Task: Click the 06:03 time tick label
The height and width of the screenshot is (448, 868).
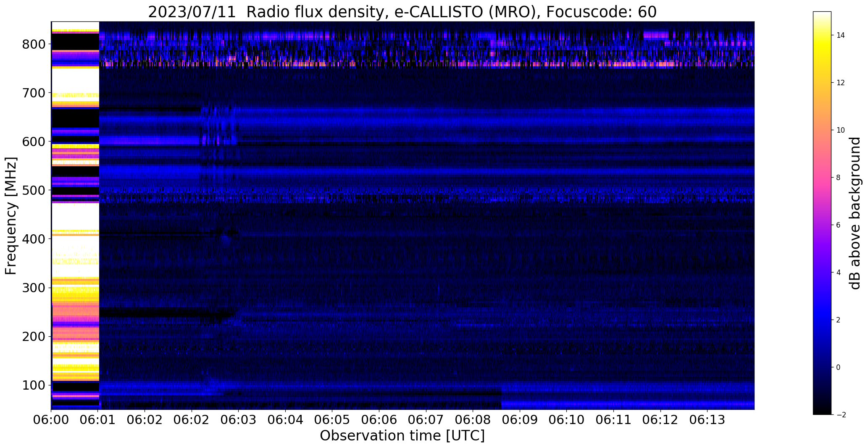Action: click(239, 419)
